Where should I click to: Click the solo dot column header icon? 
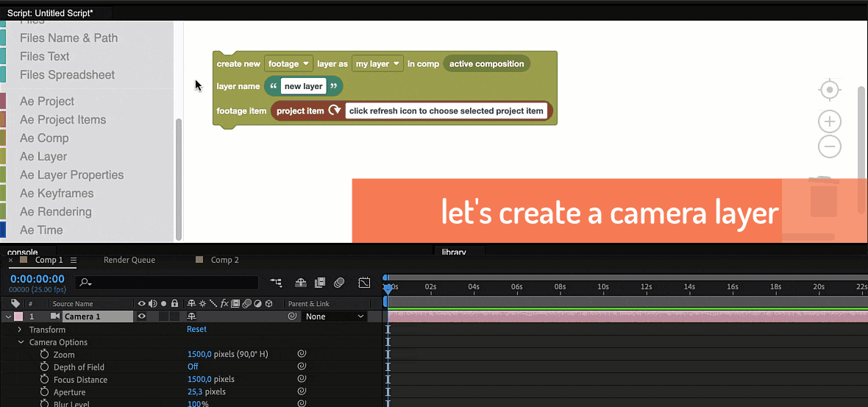point(163,303)
